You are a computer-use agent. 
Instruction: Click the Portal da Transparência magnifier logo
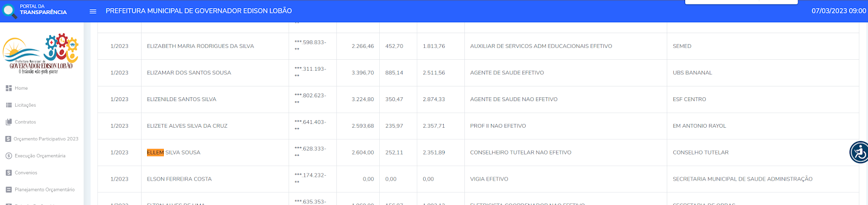pyautogui.click(x=10, y=11)
